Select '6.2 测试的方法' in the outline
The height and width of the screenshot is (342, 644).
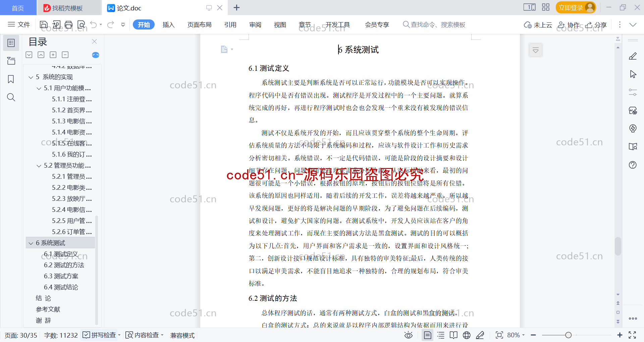[x=64, y=265]
